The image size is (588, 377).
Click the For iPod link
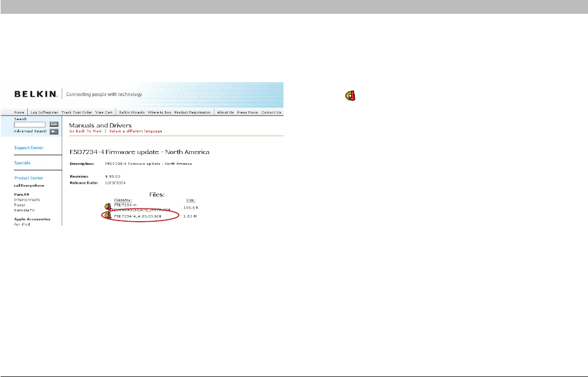22,225
